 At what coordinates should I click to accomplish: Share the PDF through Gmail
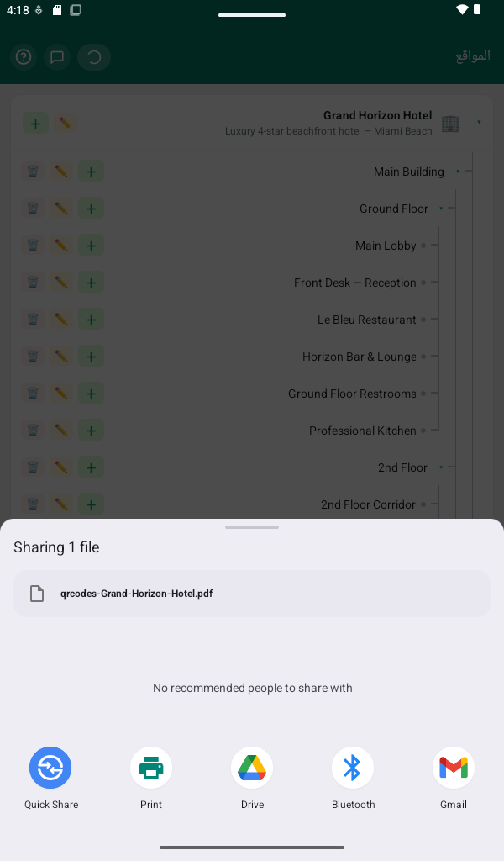click(x=454, y=778)
